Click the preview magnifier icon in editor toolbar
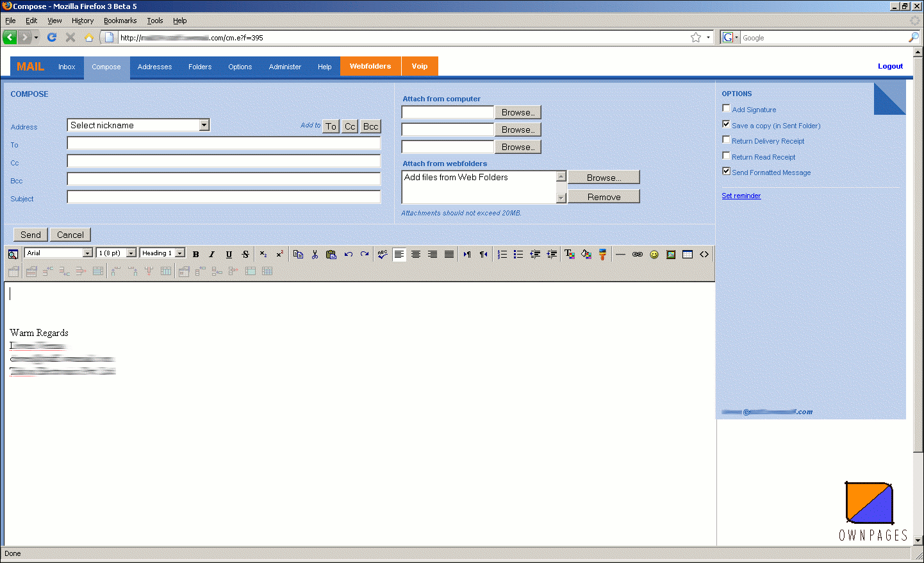Screen dimensions: 924x563 pos(13,255)
